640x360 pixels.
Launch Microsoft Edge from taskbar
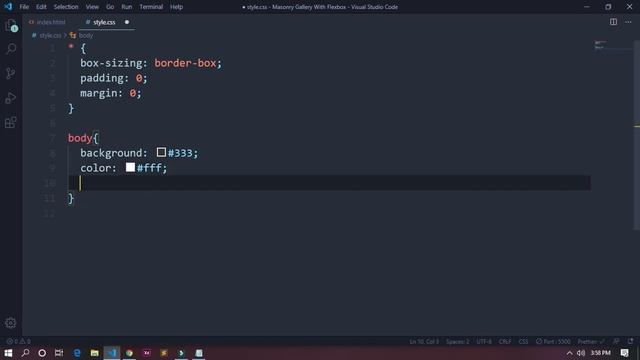click(77, 353)
